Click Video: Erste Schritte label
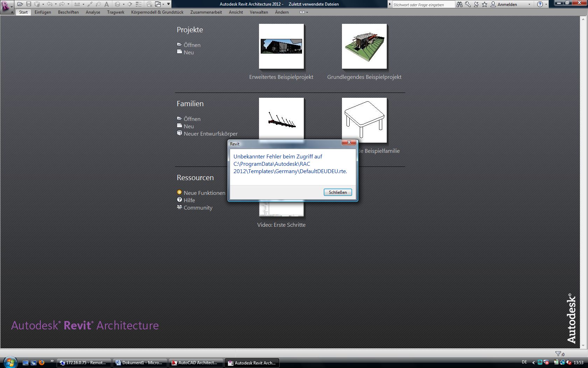This screenshot has height=368, width=588. tap(281, 225)
